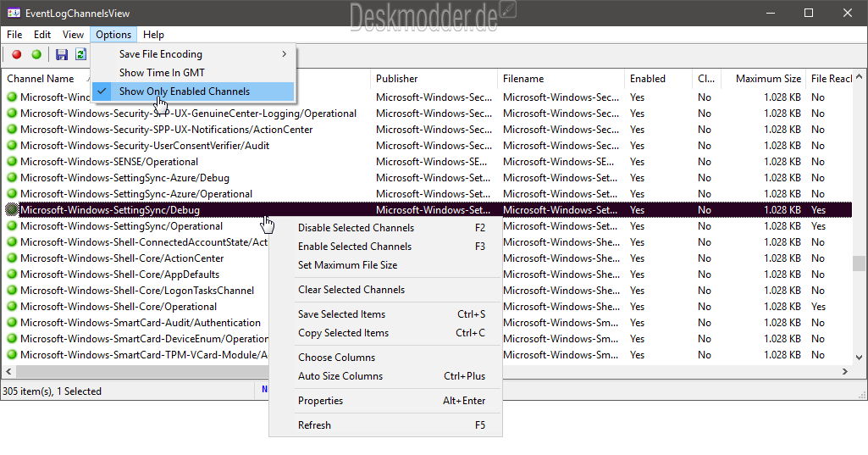Click green icon of SettingSync-Azure/Operational row

pyautogui.click(x=12, y=194)
